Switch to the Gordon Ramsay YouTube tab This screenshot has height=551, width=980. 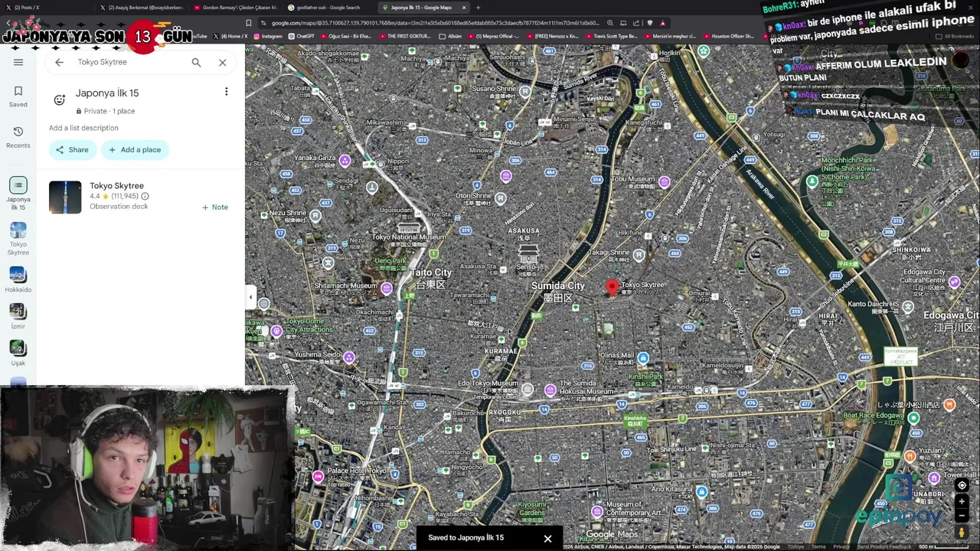(234, 8)
